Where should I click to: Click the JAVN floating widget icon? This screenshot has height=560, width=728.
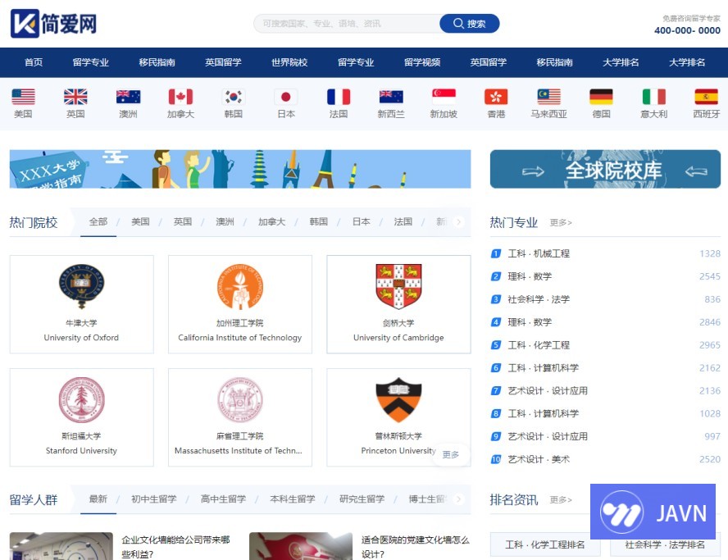621,512
